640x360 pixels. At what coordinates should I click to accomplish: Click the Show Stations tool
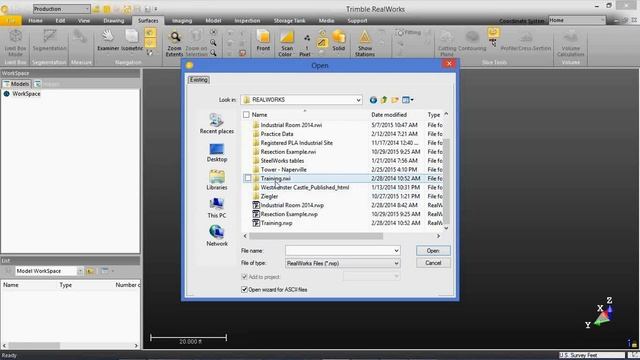tap(364, 44)
